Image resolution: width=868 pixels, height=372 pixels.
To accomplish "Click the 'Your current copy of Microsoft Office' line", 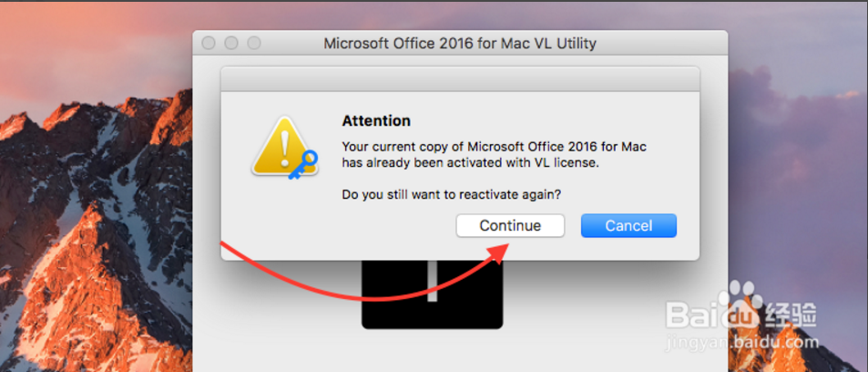I will coord(494,147).
